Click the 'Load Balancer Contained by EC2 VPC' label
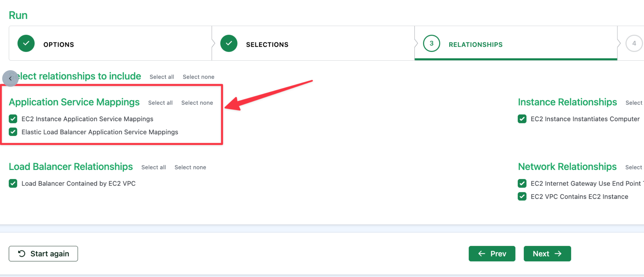Image resolution: width=644 pixels, height=277 pixels. tap(79, 184)
